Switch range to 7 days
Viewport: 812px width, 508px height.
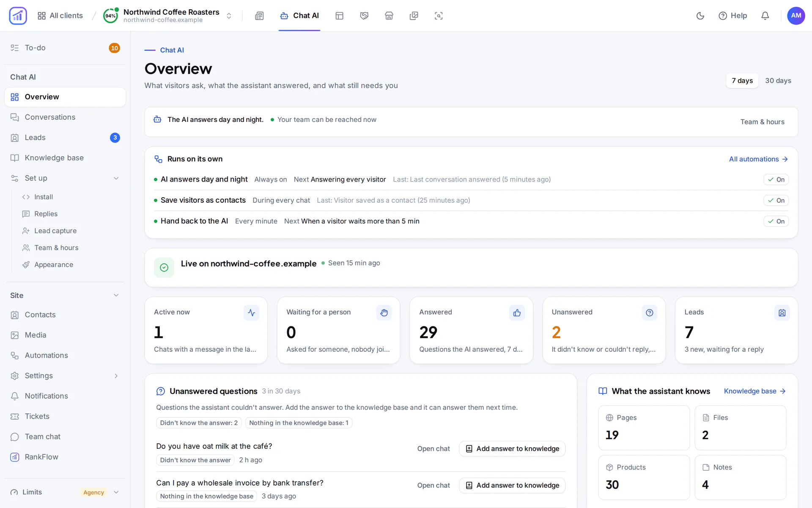click(x=742, y=80)
